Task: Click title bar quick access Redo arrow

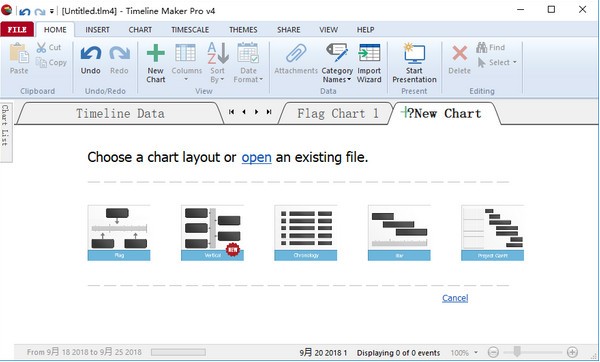Action: pyautogui.click(x=40, y=11)
